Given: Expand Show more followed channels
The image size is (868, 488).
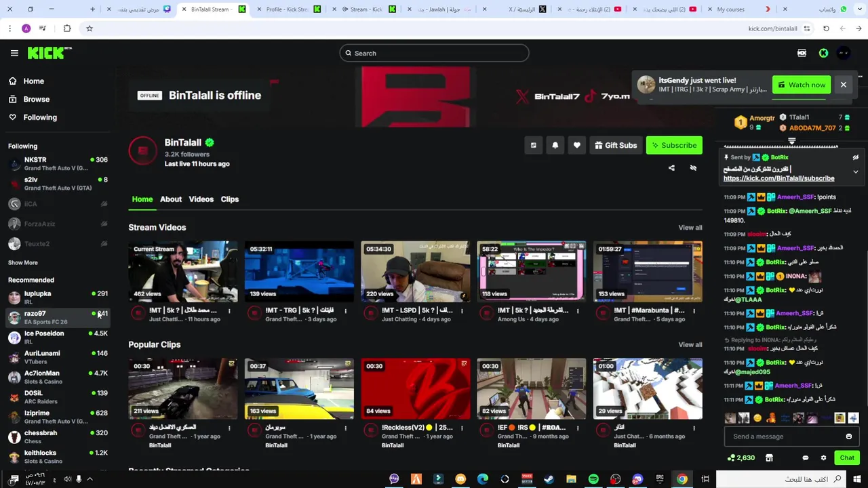Looking at the screenshot, I should (x=23, y=262).
